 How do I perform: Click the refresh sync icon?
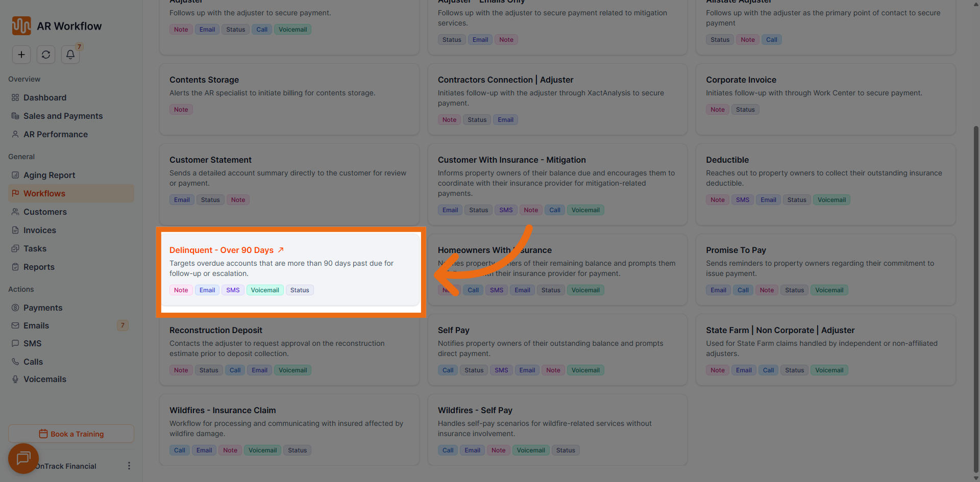[46, 55]
